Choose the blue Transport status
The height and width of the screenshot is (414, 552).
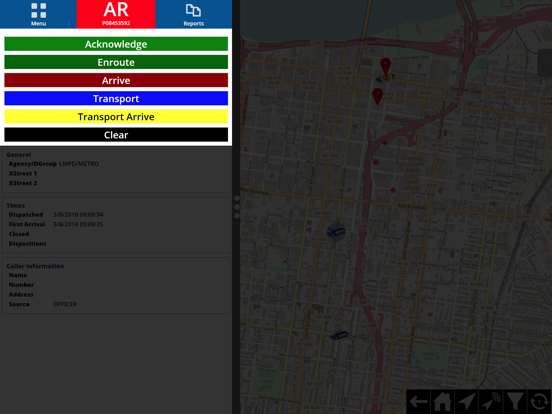pos(116,99)
